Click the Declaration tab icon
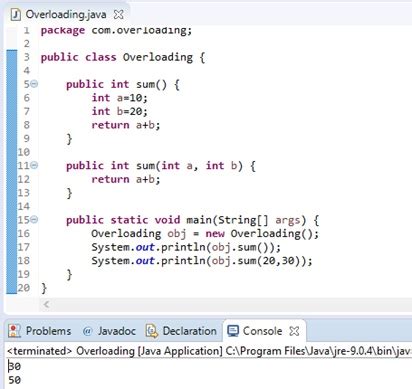 pyautogui.click(x=152, y=331)
